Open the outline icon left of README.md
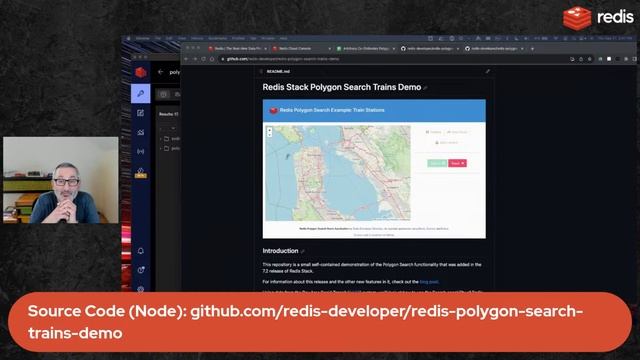Image resolution: width=640 pixels, height=360 pixels. 261,71
